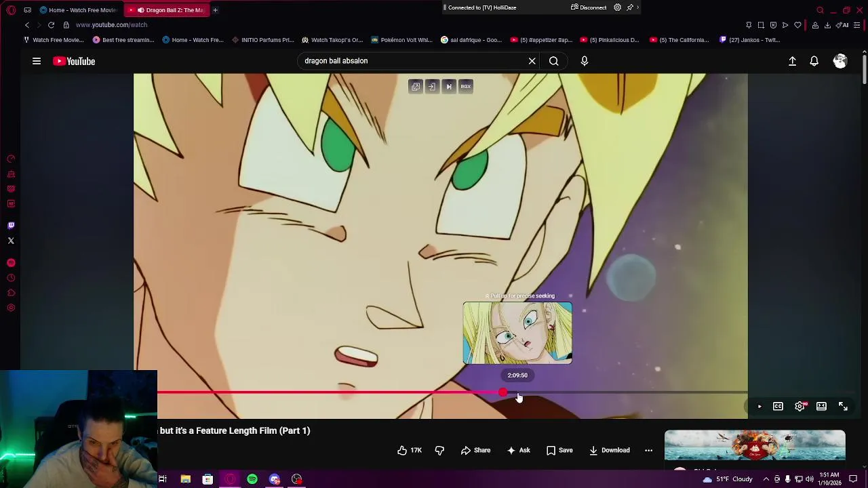This screenshot has height=488, width=868.
Task: Like the video with 17K likes
Action: (x=410, y=450)
